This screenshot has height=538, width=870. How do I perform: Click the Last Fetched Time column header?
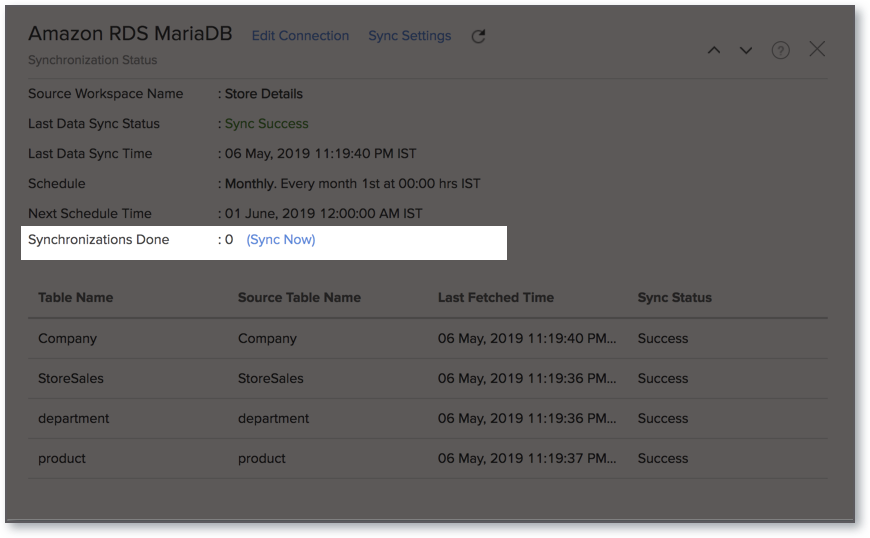click(x=495, y=297)
